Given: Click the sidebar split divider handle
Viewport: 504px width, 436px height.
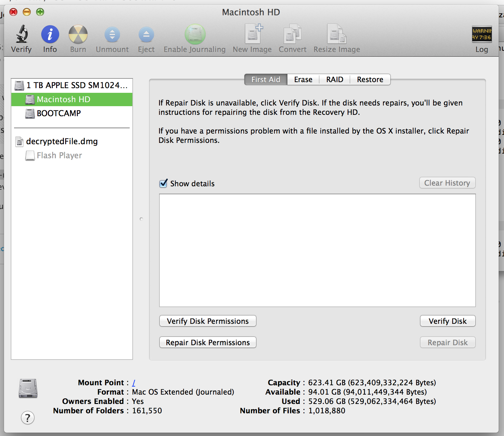Looking at the screenshot, I should pos(141,219).
